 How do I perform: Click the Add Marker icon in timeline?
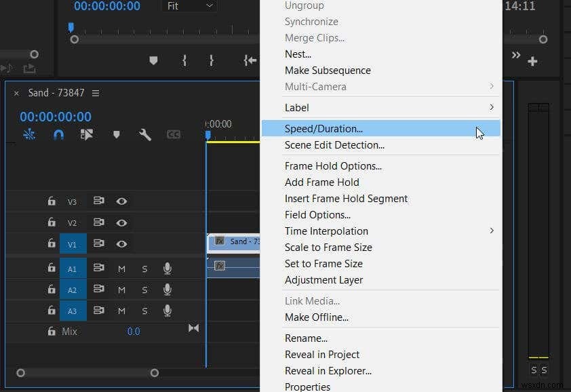pos(116,134)
